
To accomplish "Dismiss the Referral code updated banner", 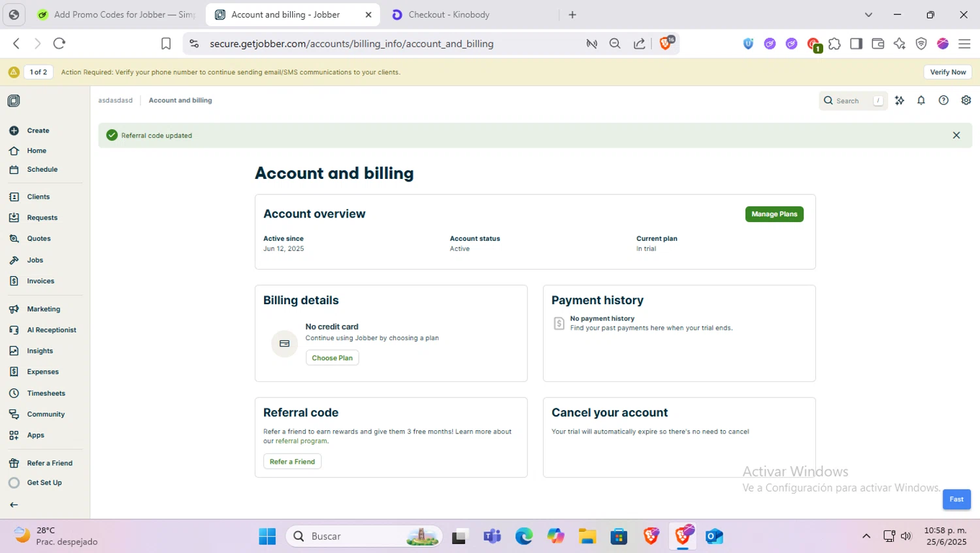I will pos(956,136).
